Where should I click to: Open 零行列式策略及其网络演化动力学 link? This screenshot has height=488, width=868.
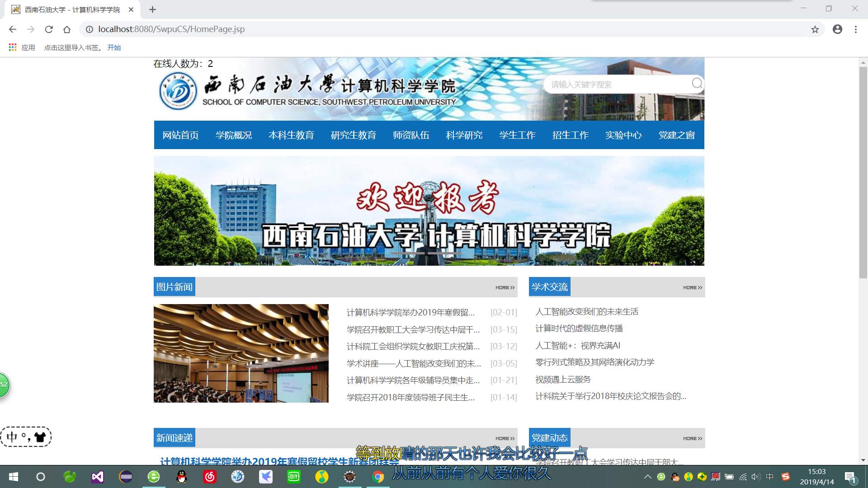pos(595,362)
